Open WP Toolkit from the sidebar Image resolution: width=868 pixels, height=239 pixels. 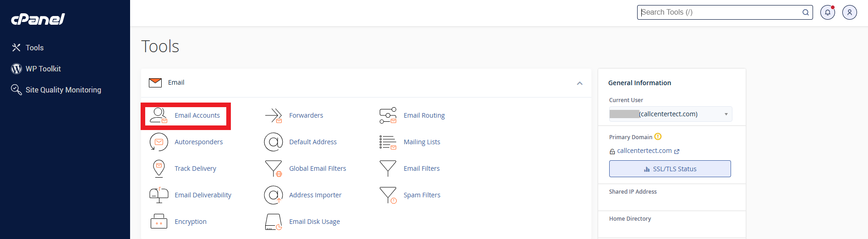(43, 69)
